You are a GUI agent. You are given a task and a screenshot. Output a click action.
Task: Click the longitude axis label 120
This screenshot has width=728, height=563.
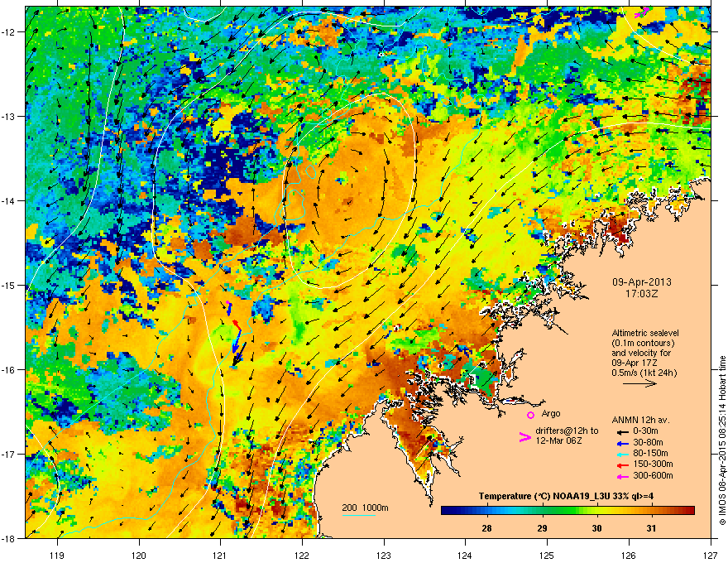pos(139,555)
